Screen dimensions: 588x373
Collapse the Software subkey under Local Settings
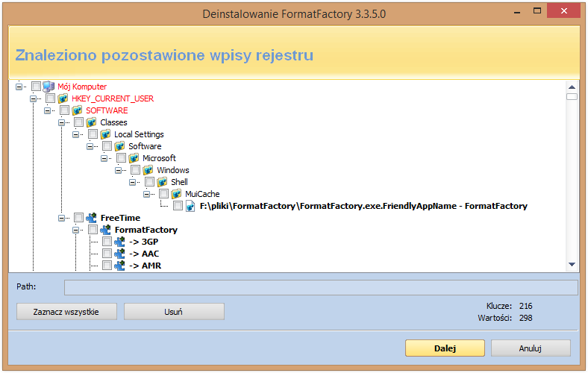coord(90,146)
